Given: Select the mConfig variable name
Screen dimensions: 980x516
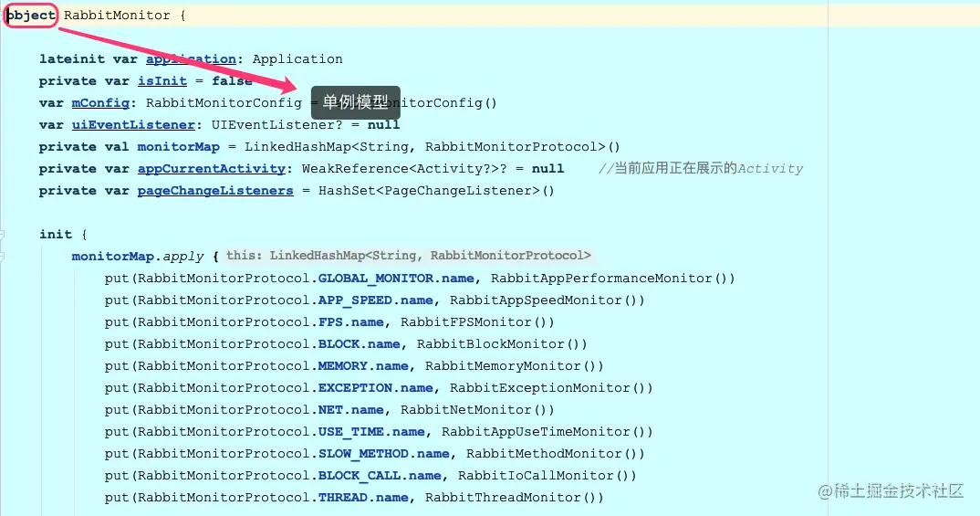Looking at the screenshot, I should pyautogui.click(x=100, y=102).
